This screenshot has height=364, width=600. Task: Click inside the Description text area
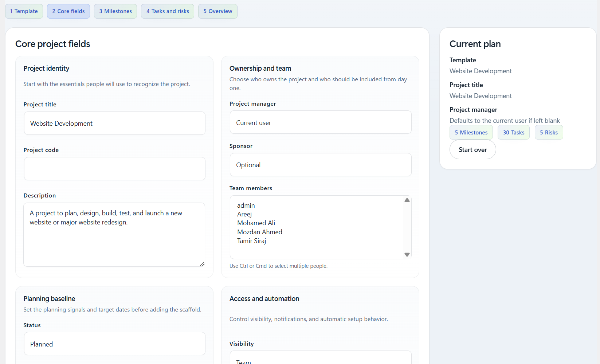[x=114, y=235]
